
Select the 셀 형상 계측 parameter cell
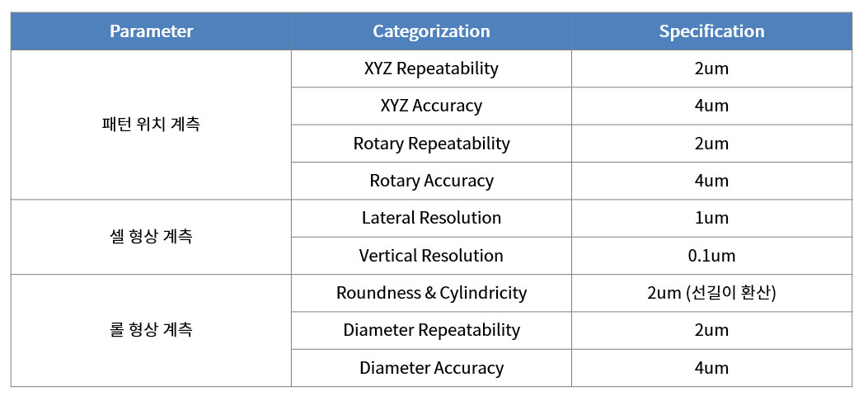coord(151,237)
